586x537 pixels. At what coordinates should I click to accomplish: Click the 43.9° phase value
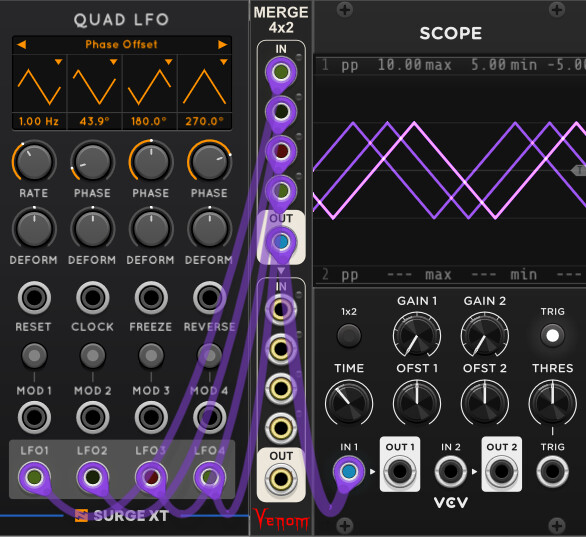(x=94, y=121)
